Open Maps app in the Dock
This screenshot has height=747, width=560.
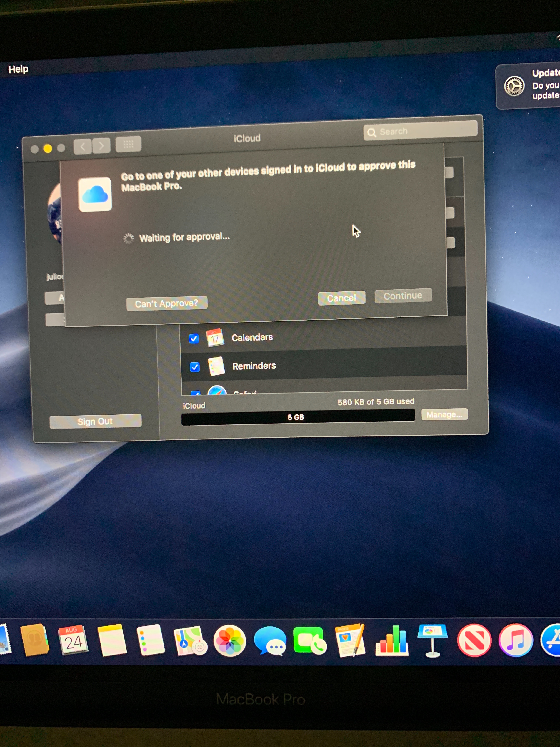[x=189, y=641]
